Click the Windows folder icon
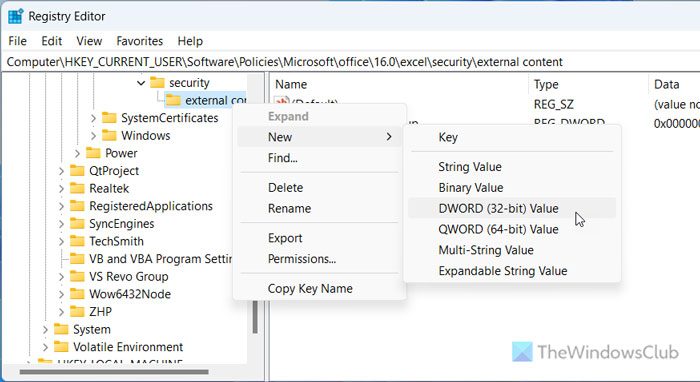 109,135
